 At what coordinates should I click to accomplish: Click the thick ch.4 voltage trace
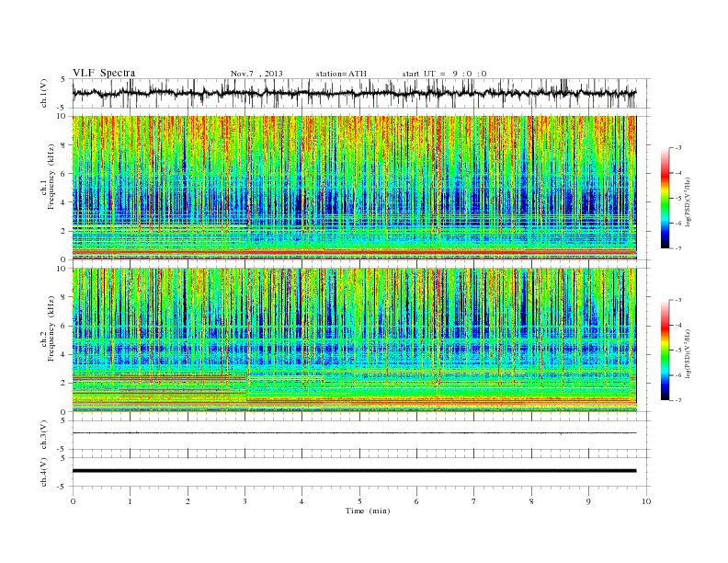tap(354, 471)
